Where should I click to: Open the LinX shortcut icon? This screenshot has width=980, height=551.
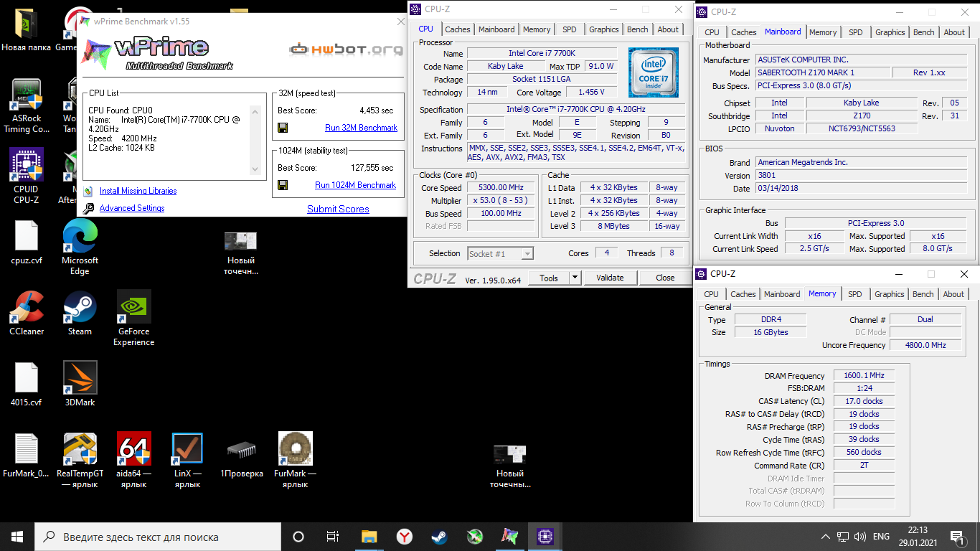coord(187,461)
